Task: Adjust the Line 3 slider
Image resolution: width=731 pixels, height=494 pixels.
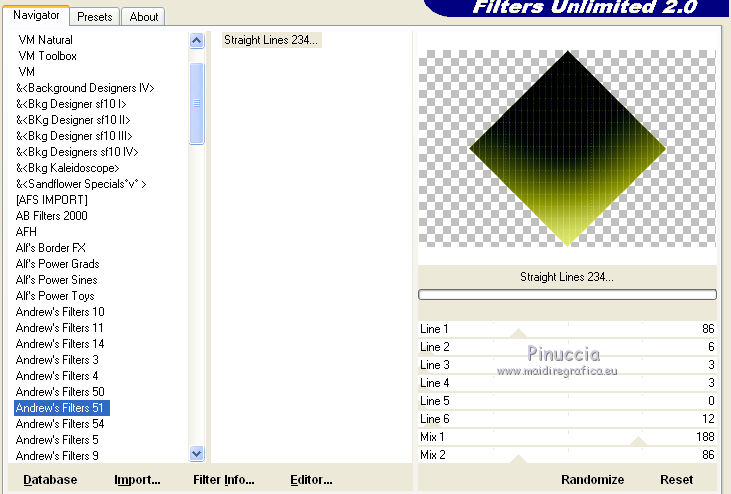Action: 567,365
